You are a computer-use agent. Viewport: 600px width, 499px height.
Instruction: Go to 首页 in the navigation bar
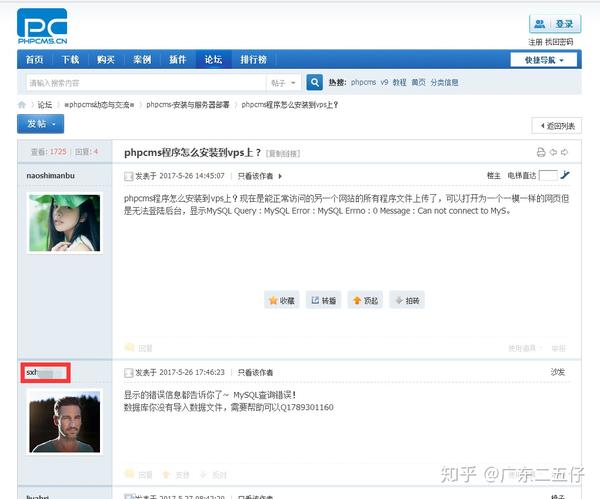34,59
